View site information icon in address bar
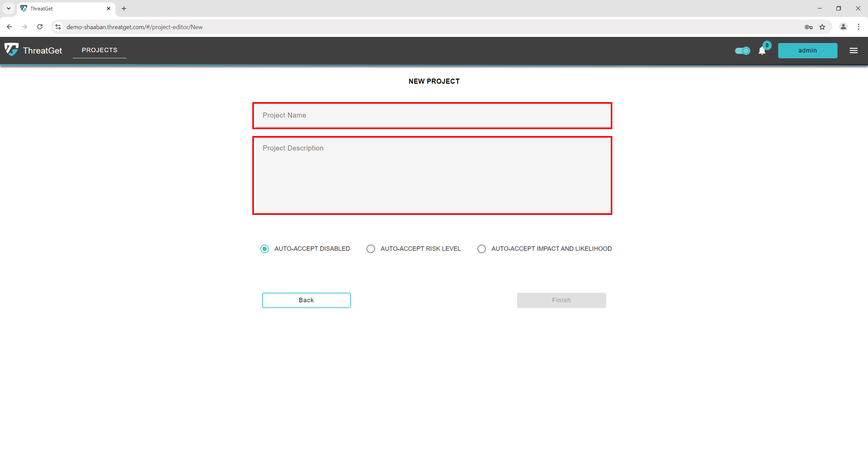 click(58, 27)
